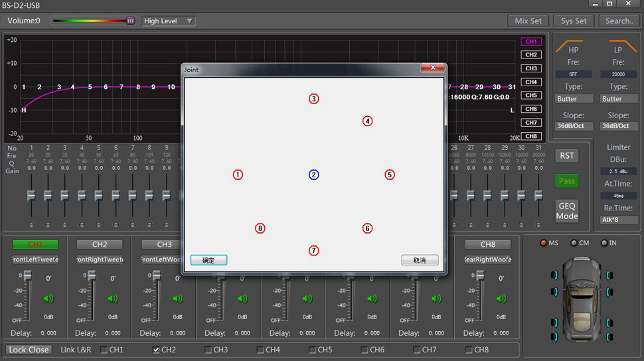This screenshot has width=644, height=361.
Task: Open Sys Set
Action: [574, 21]
